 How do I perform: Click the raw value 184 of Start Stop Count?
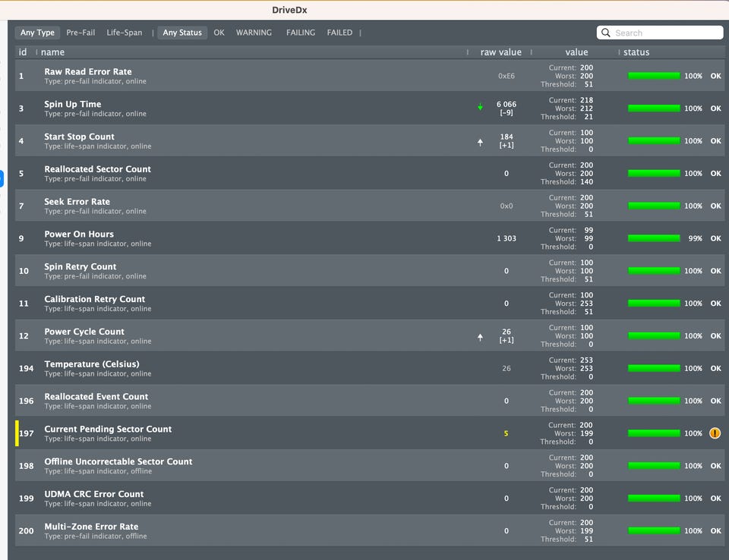507,137
